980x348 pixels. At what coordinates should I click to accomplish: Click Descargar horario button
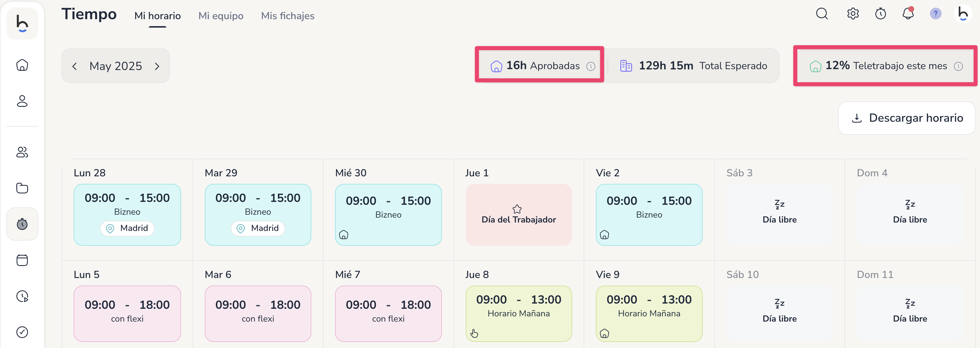[907, 118]
